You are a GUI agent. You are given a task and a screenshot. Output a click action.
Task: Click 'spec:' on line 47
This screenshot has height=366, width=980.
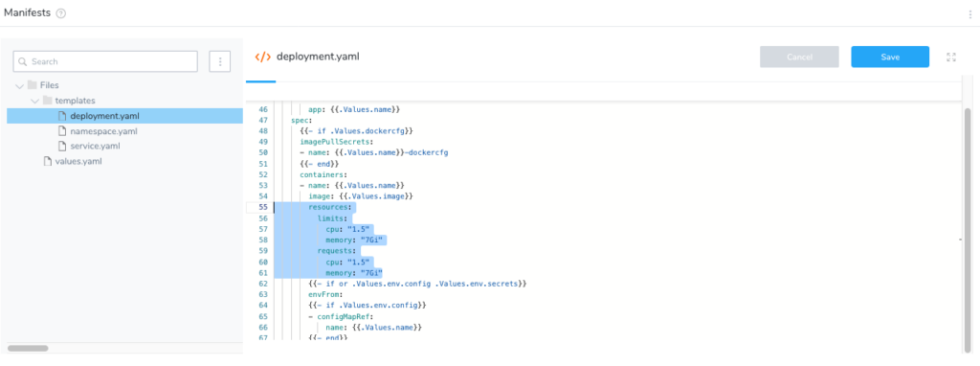(301, 120)
